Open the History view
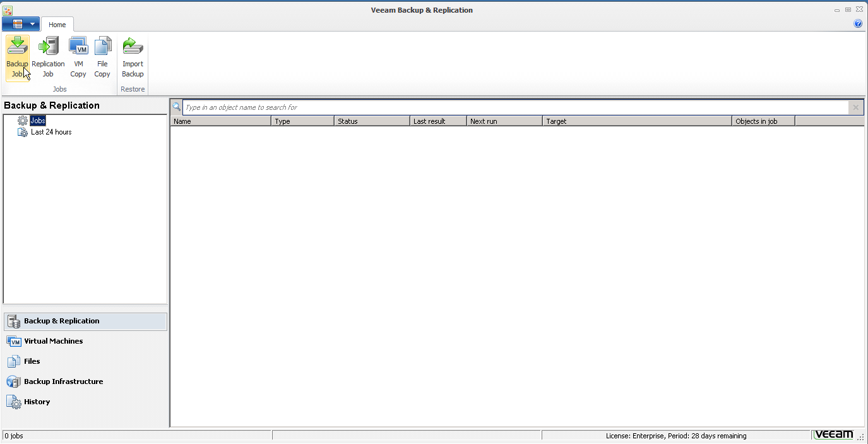 pyautogui.click(x=37, y=402)
